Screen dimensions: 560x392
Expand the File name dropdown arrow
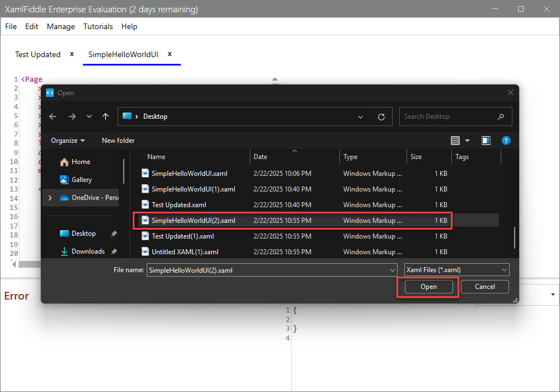(393, 270)
